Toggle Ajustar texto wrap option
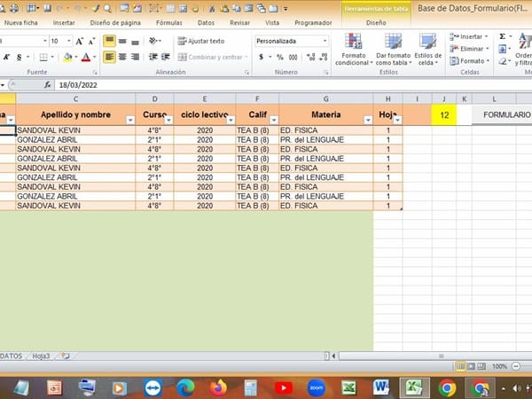This screenshot has width=532, height=399. coord(200,41)
